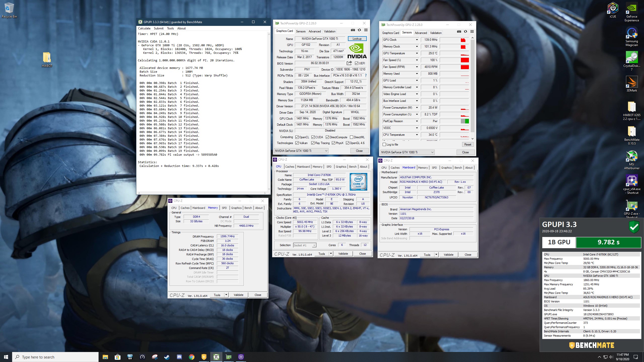The image size is (644, 362).
Task: Toggle the UEFI checkbox in GPU-Z
Action: pyautogui.click(x=356, y=63)
